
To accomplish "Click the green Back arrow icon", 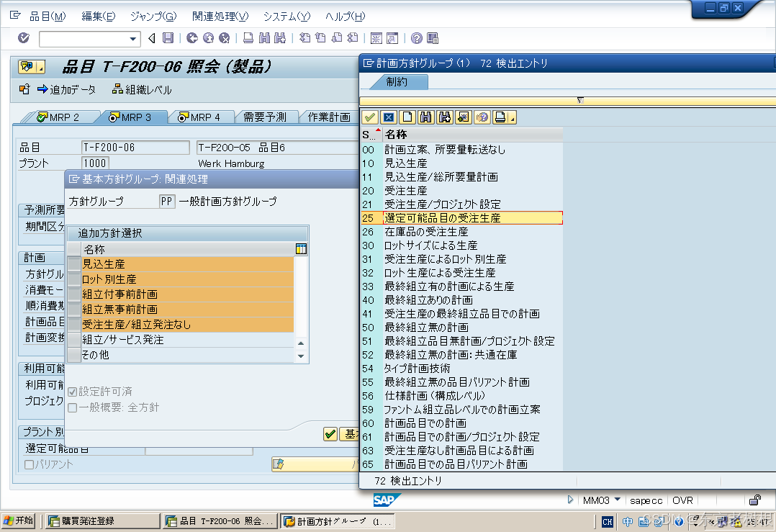I will [192, 38].
